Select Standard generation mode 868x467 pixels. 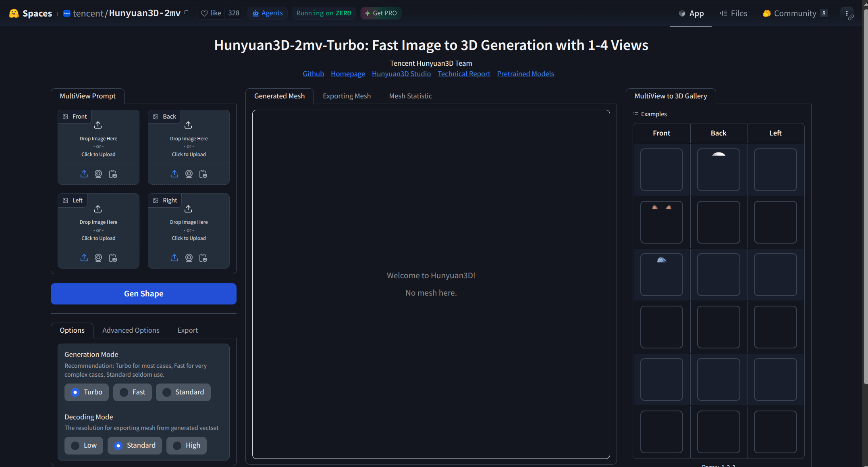pyautogui.click(x=183, y=392)
